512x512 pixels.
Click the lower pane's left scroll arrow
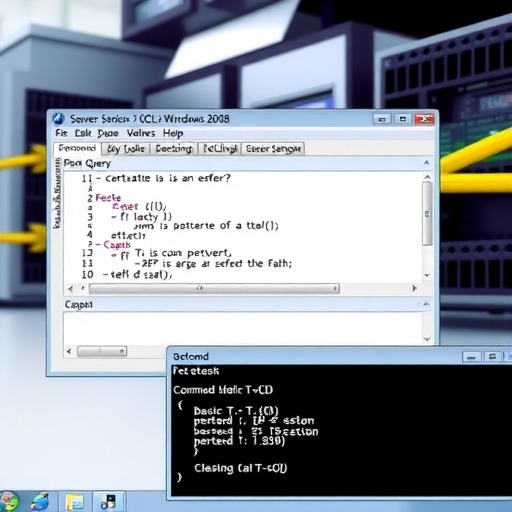click(x=69, y=351)
